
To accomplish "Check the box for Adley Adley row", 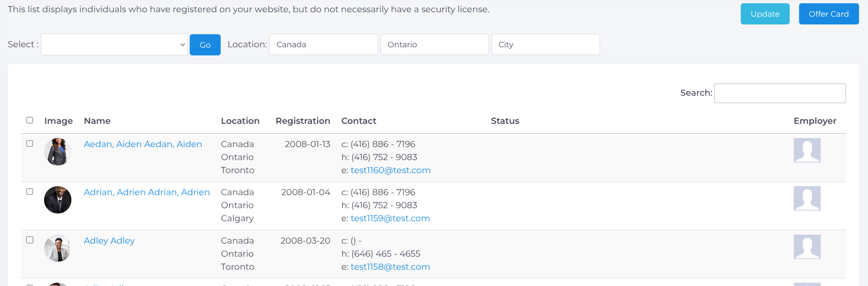I will pyautogui.click(x=30, y=240).
